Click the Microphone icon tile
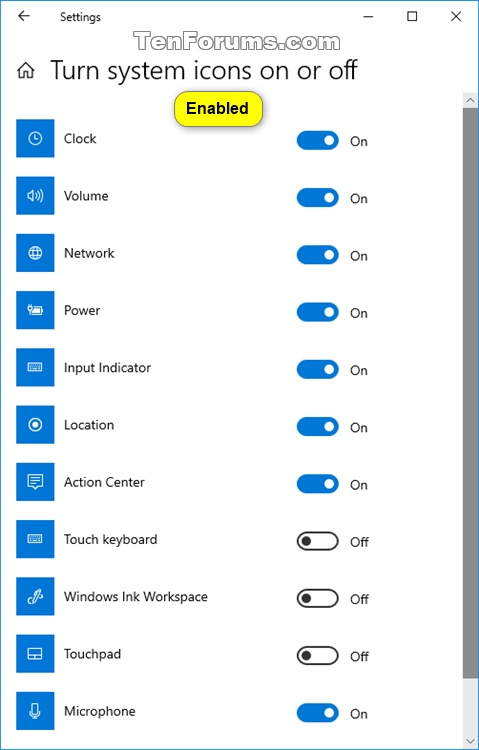479x750 pixels. coord(35,711)
